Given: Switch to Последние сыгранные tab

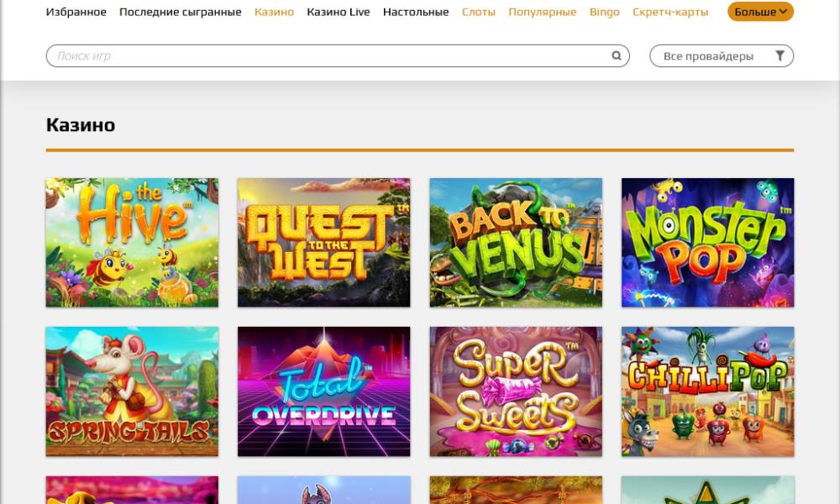Looking at the screenshot, I should click(x=180, y=12).
